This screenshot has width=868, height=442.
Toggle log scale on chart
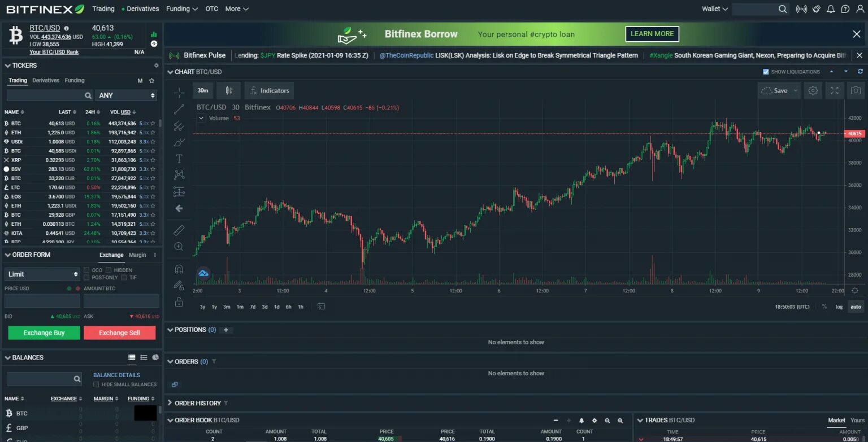839,307
